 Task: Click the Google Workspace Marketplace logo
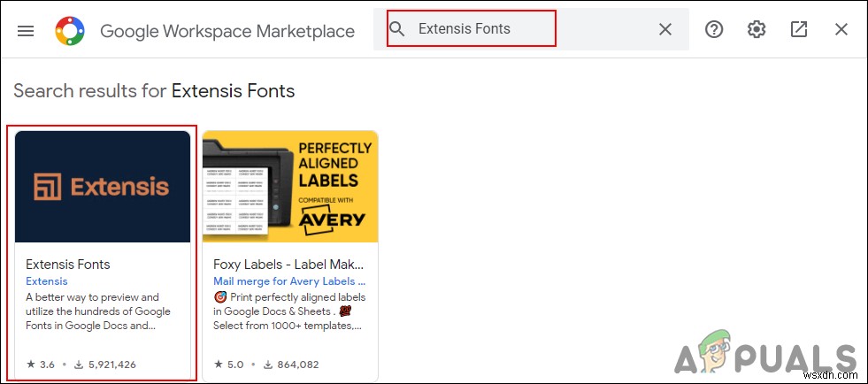[70, 31]
